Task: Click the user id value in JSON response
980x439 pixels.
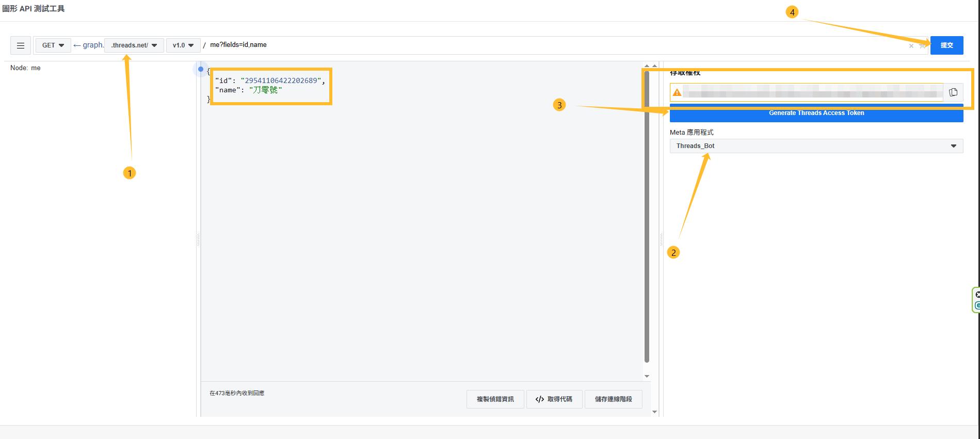Action: click(281, 80)
